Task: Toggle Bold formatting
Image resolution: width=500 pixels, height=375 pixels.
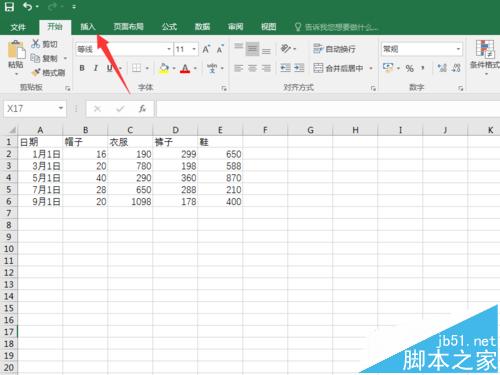Action: (82, 68)
